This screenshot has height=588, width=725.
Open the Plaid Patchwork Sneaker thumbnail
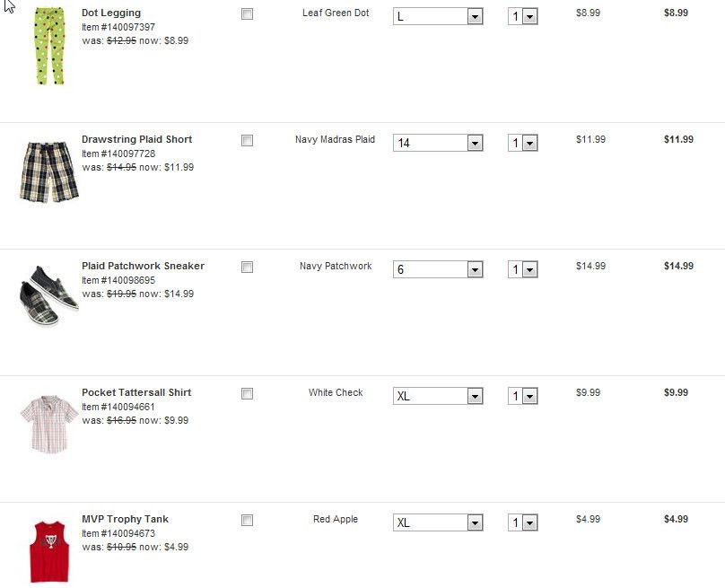pyautogui.click(x=49, y=295)
